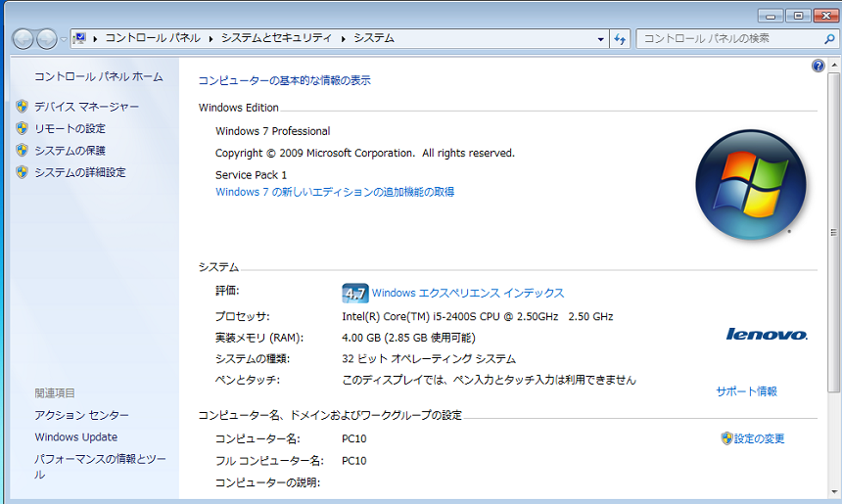842x504 pixels.
Task: Open リモートの設定 from the sidebar
Action: click(70, 128)
